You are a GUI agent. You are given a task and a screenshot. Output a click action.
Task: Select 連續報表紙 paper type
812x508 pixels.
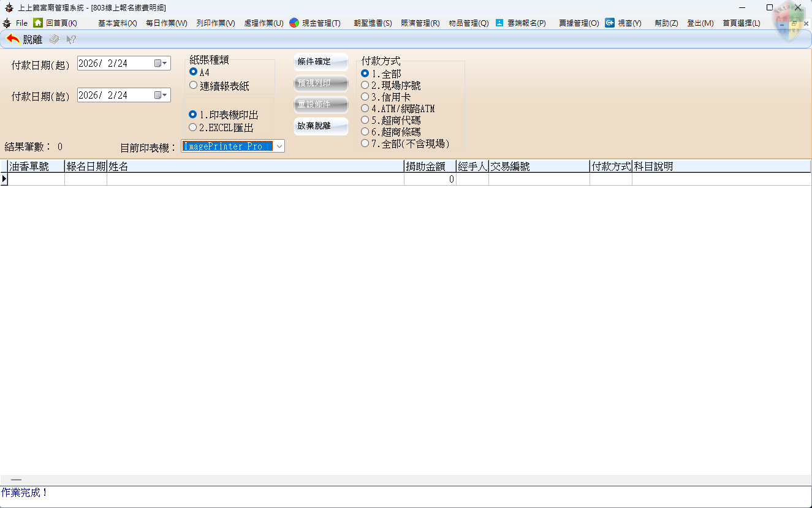(194, 86)
